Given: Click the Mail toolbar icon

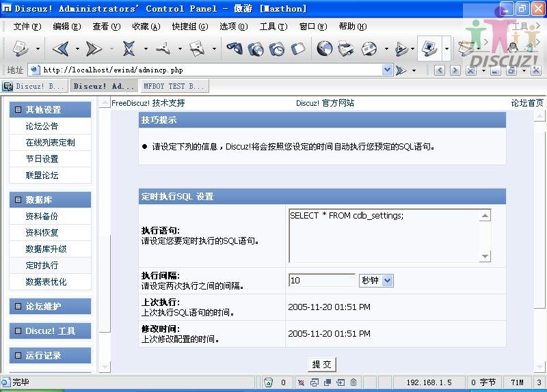Looking at the screenshot, I should pos(369,48).
